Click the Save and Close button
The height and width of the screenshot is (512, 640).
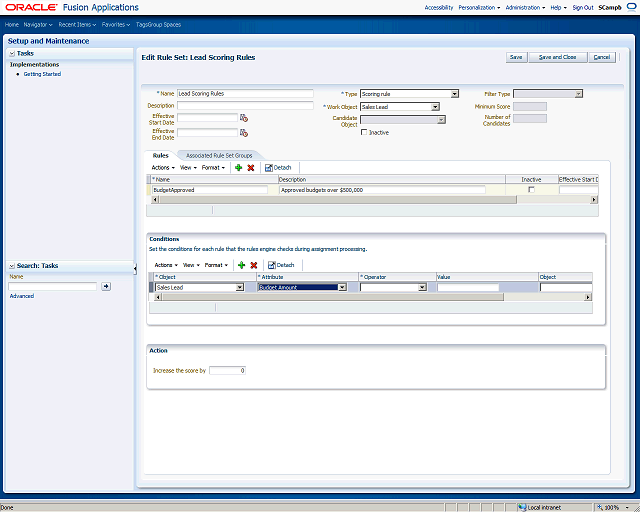(x=558, y=57)
